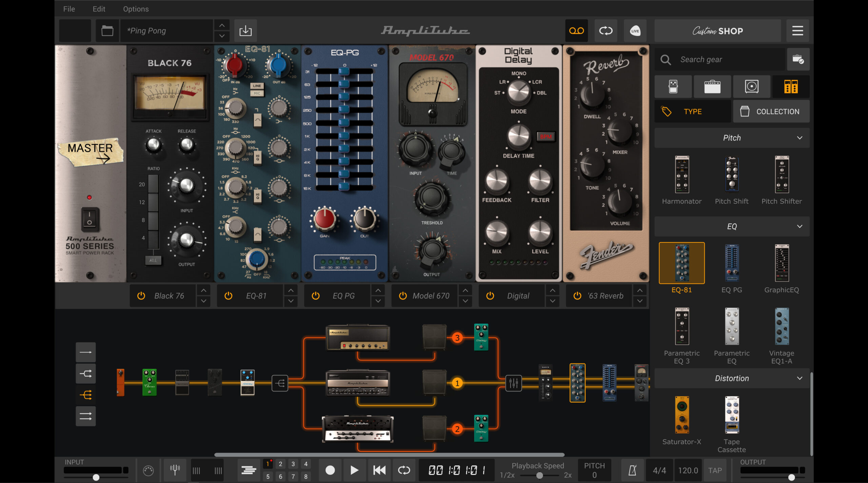Open the Edit menu
This screenshot has height=483, width=868.
[99, 9]
